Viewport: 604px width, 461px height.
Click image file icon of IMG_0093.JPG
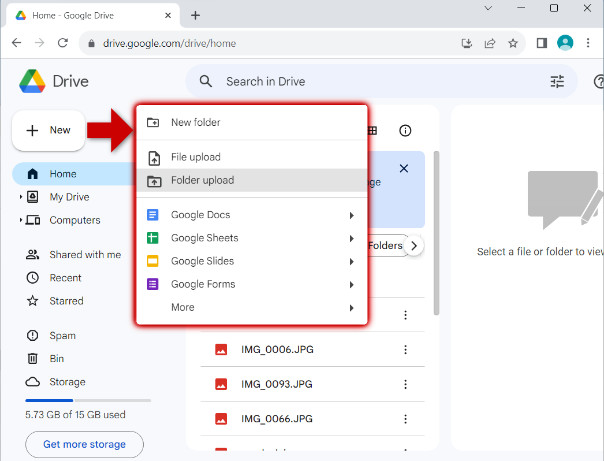click(221, 384)
